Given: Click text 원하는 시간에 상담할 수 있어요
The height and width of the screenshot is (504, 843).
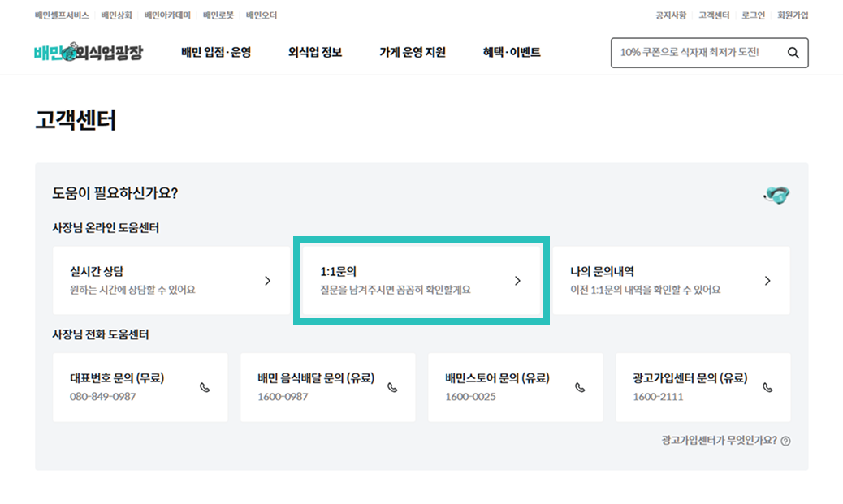Looking at the screenshot, I should tap(133, 290).
